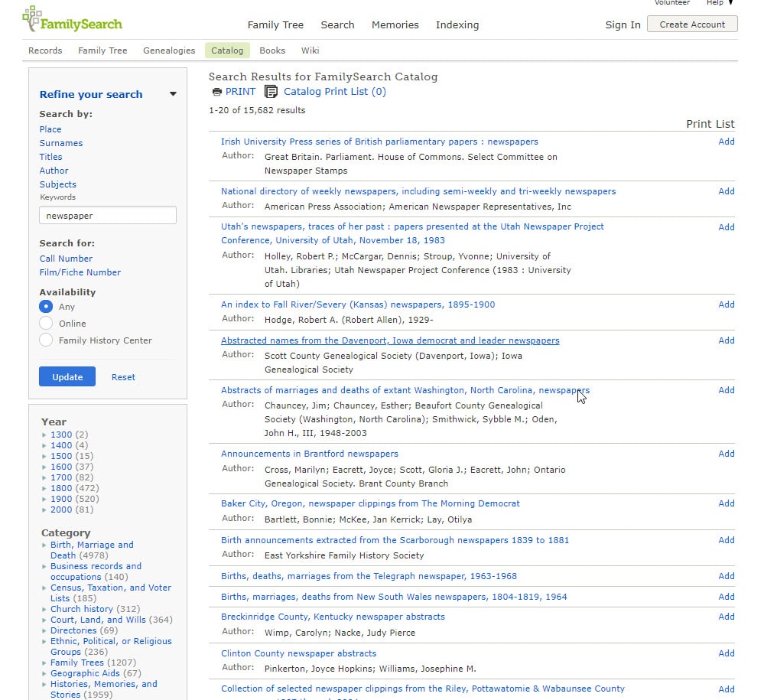Search by Author link
This screenshot has height=700, width=764.
[x=54, y=171]
